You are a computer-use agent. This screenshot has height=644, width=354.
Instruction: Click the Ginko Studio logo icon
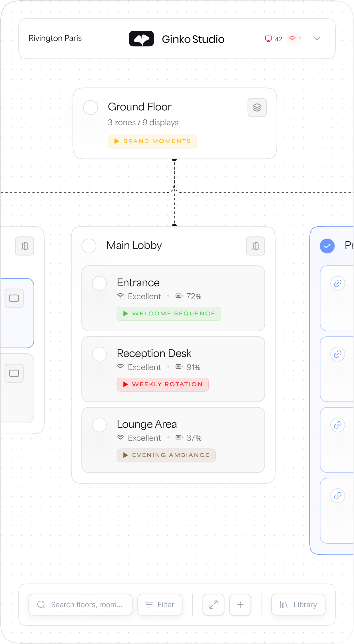[x=141, y=39]
